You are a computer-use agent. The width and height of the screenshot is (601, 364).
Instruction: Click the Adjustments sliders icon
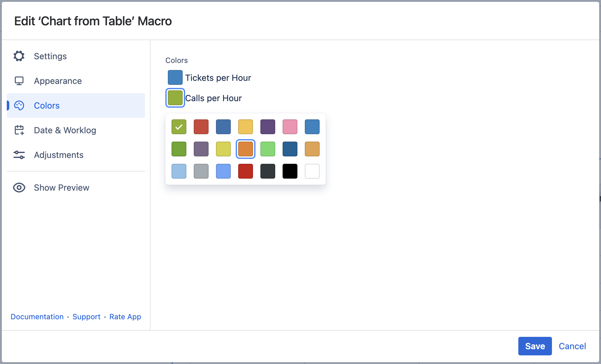tap(19, 155)
